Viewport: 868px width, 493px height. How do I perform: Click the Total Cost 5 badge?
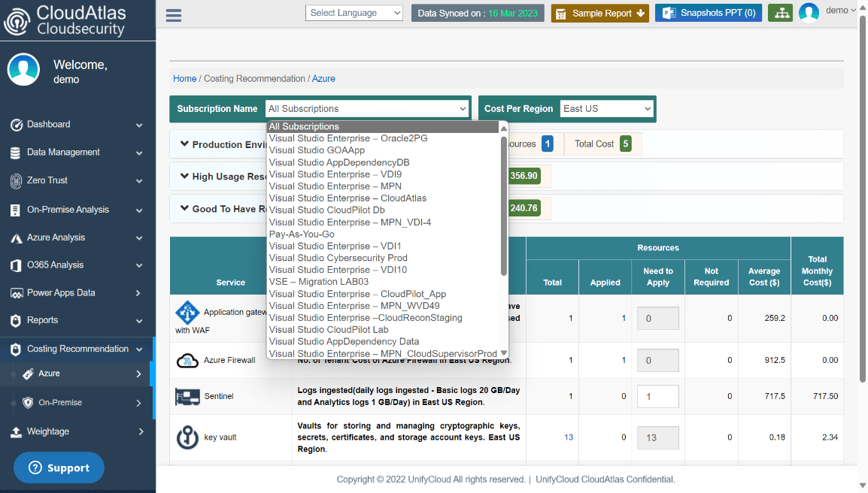pyautogui.click(x=626, y=144)
